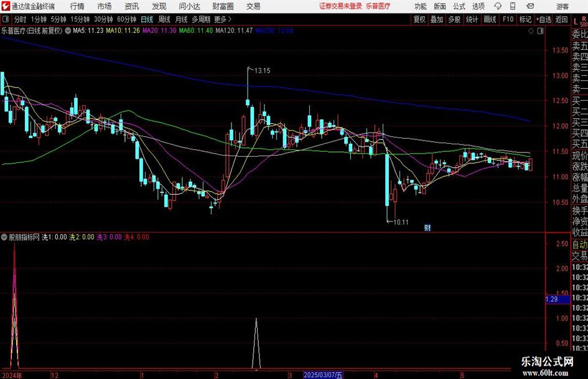
Task: Click the 返回 back button
Action: click(x=561, y=19)
